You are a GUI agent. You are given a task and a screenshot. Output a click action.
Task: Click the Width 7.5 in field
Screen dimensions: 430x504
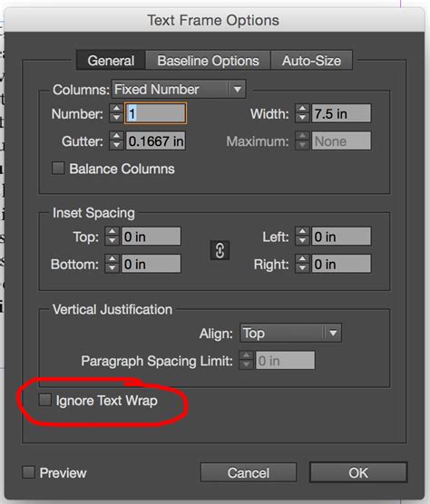(341, 113)
